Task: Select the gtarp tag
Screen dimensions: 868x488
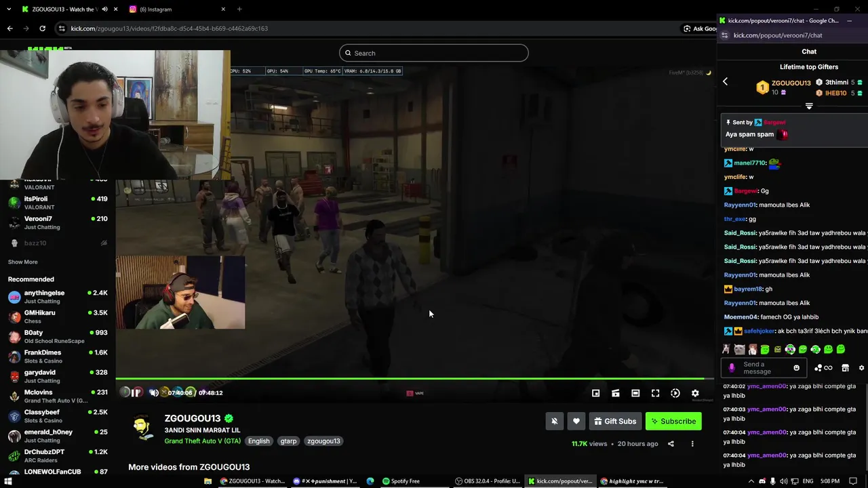Action: pyautogui.click(x=288, y=441)
